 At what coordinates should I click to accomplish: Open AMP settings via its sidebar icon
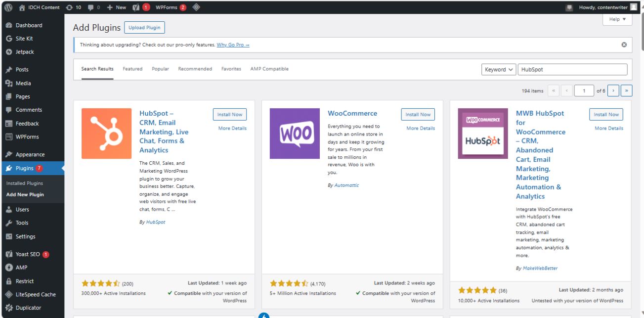(x=10, y=269)
